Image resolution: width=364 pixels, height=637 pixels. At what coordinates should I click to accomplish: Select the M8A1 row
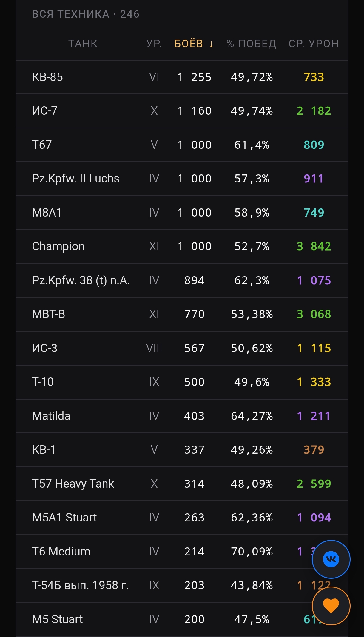(182, 213)
